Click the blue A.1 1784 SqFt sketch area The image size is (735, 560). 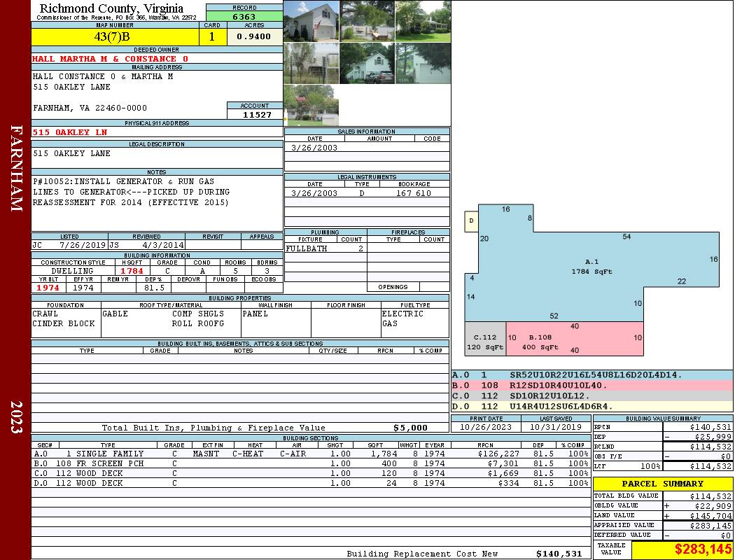point(591,266)
